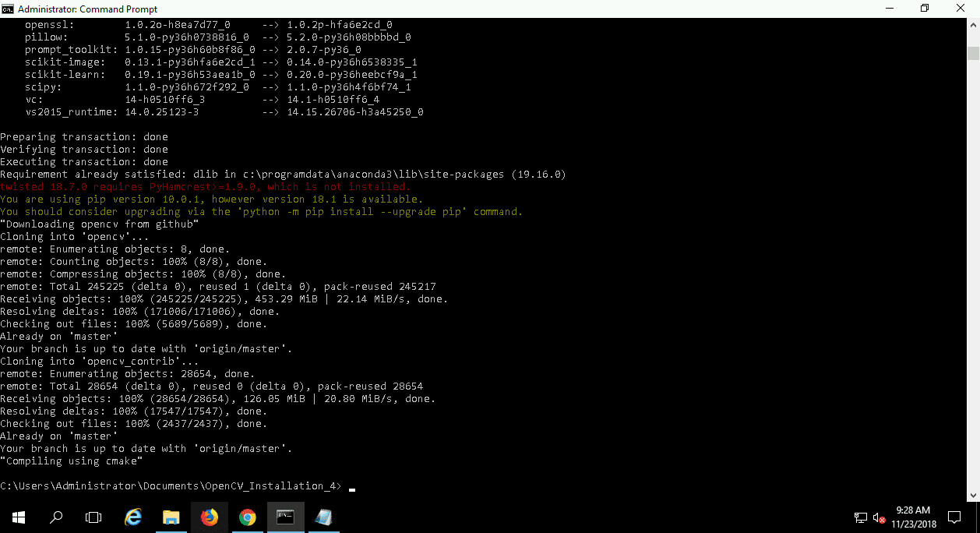This screenshot has width=980, height=533.
Task: Click "remote: Counting objects: 100% (8/8)" line
Action: click(x=134, y=262)
